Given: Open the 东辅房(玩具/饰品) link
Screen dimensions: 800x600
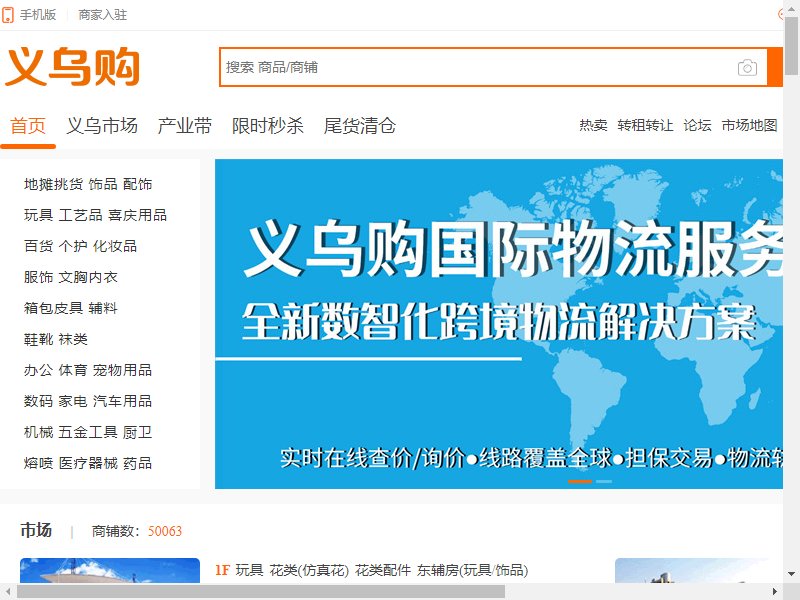Looking at the screenshot, I should coord(472,570).
